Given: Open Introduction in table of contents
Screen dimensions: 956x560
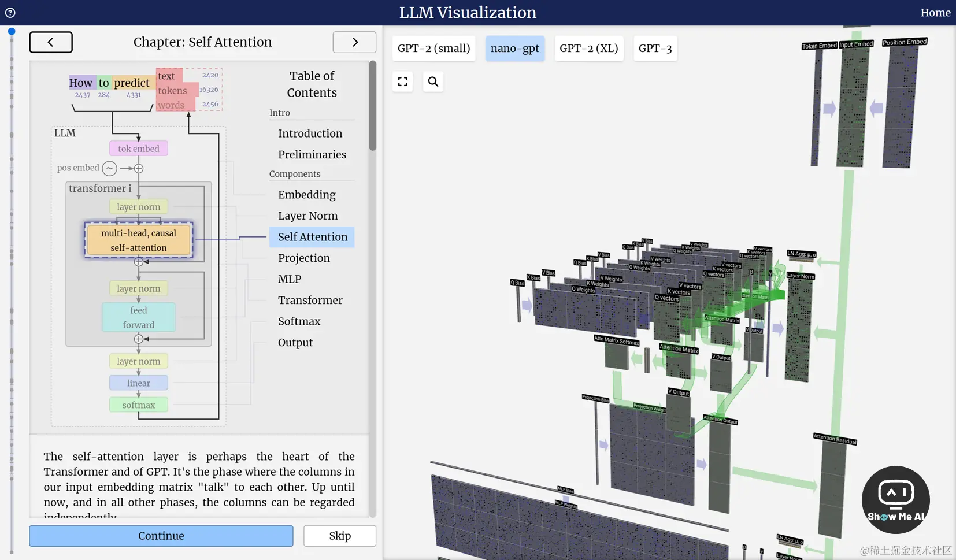Looking at the screenshot, I should pyautogui.click(x=310, y=133).
